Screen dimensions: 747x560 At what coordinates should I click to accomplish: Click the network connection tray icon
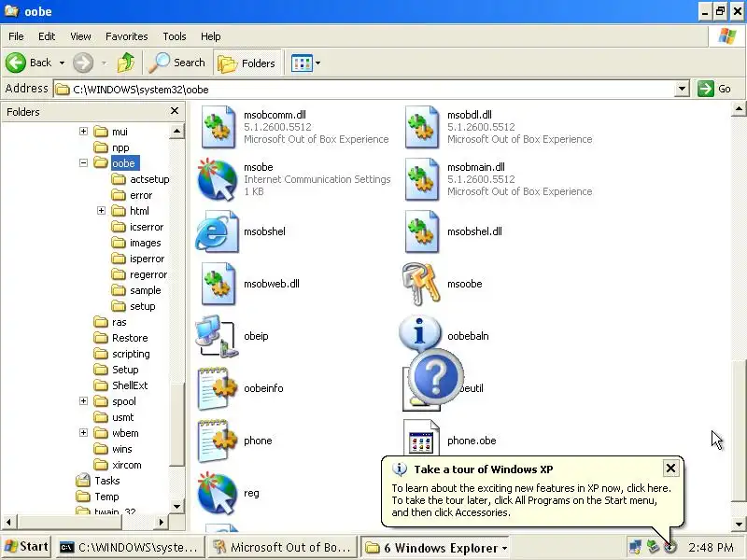[x=634, y=548]
